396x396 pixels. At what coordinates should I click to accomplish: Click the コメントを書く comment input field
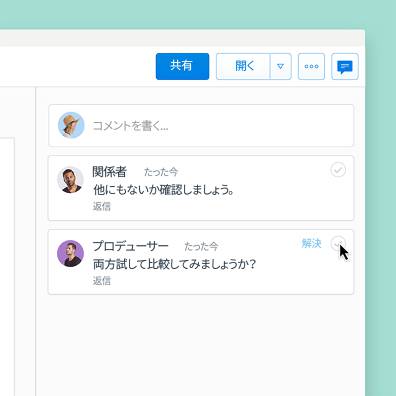pyautogui.click(x=201, y=126)
